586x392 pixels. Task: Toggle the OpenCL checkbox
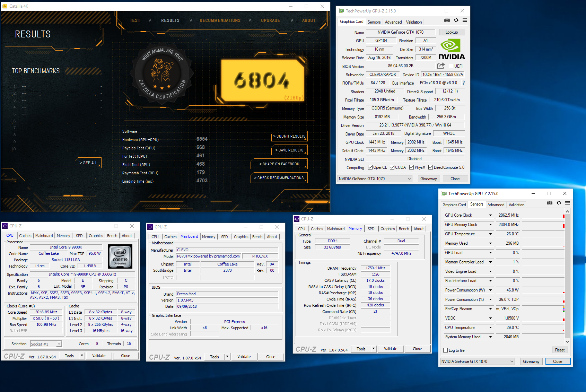coord(370,167)
